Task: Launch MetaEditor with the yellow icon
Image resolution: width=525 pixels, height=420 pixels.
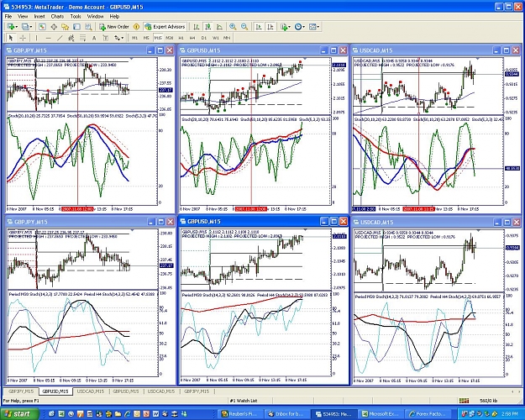Action: [136, 27]
